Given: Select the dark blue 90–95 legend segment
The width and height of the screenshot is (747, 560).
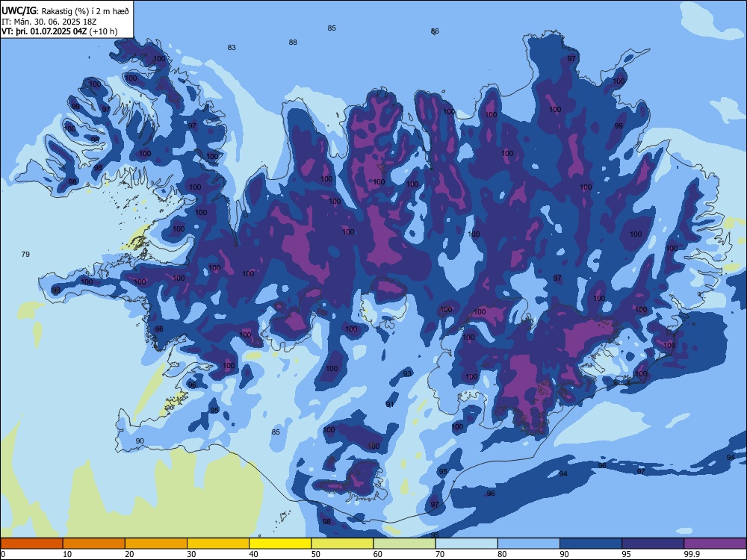Looking at the screenshot, I should click(x=591, y=544).
